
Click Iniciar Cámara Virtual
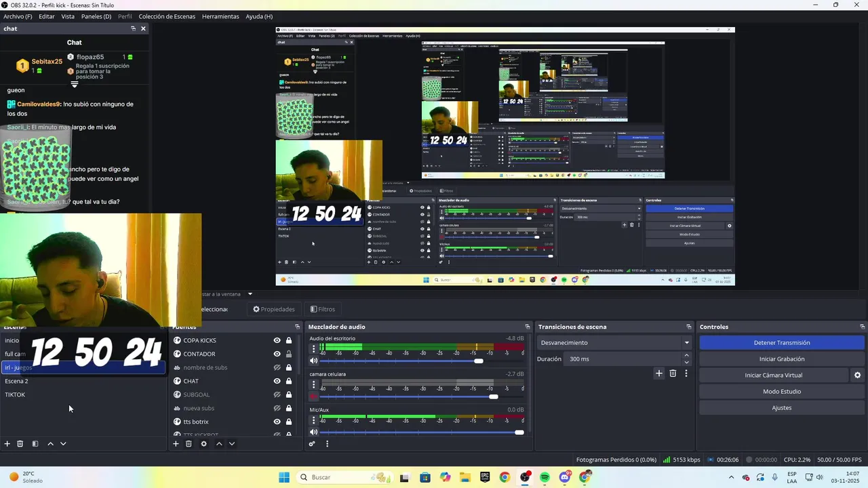pyautogui.click(x=774, y=375)
